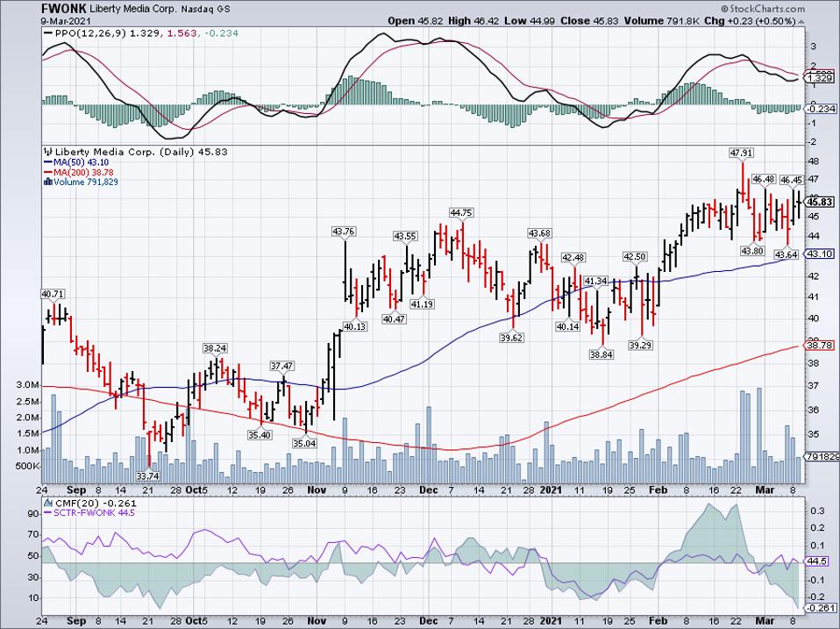The height and width of the screenshot is (629, 840).
Task: Click the Volume 791,829 legend entry
Action: [86, 182]
